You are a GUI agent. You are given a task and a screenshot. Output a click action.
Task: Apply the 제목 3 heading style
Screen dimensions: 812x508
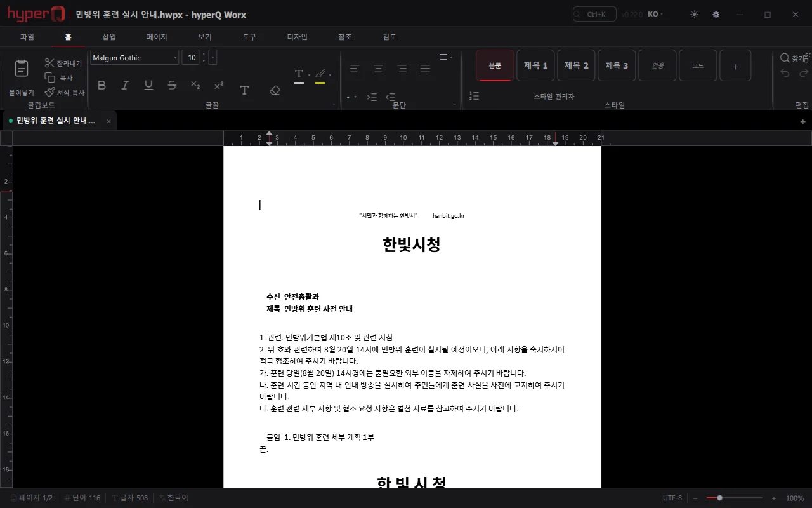pos(617,65)
